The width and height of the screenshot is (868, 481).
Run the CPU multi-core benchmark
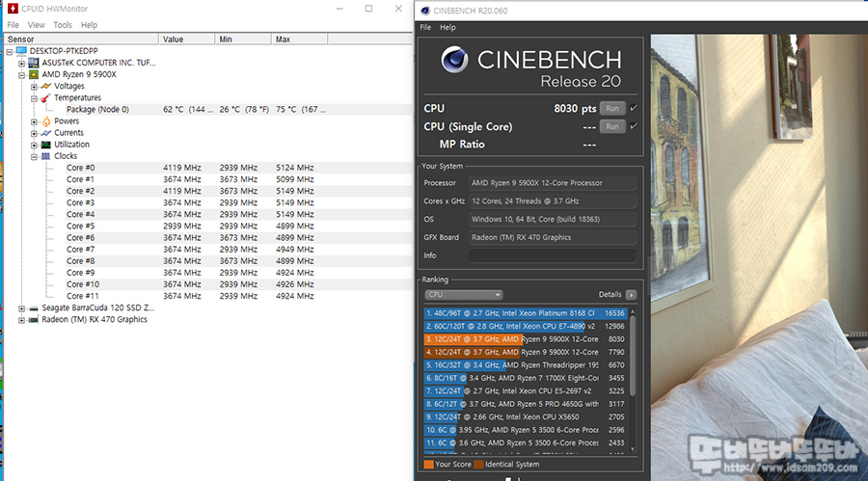coord(612,109)
